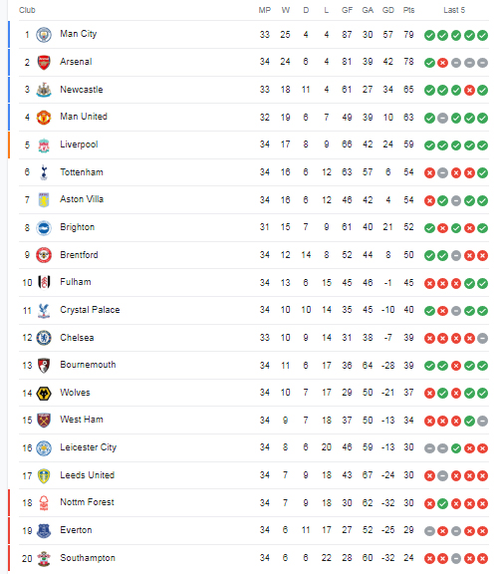Click the Chelsea club crest
The height and width of the screenshot is (574, 500).
pyautogui.click(x=44, y=338)
